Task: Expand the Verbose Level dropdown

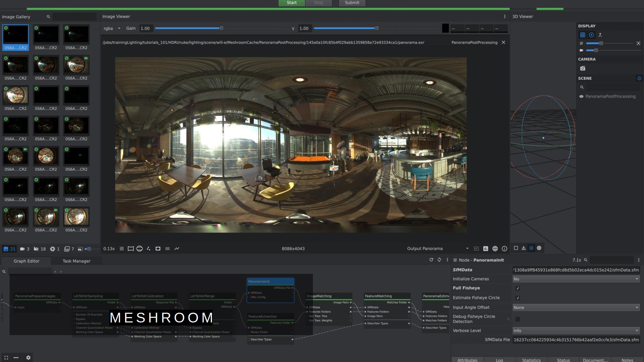Action: [576, 331]
